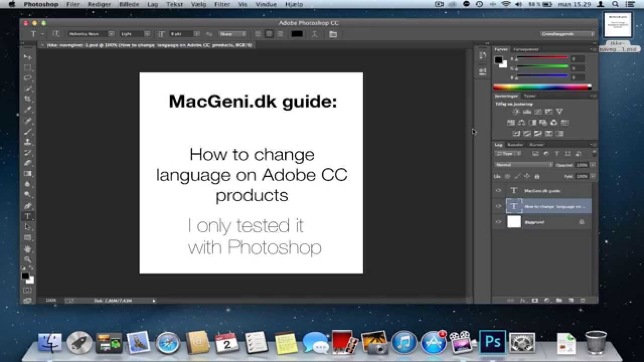This screenshot has height=362, width=644.
Task: Select the Brush tool
Action: click(28, 131)
